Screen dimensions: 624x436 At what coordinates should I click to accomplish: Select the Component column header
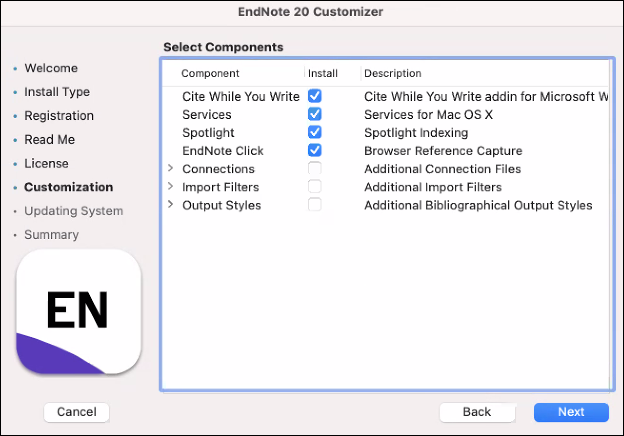pyautogui.click(x=210, y=73)
